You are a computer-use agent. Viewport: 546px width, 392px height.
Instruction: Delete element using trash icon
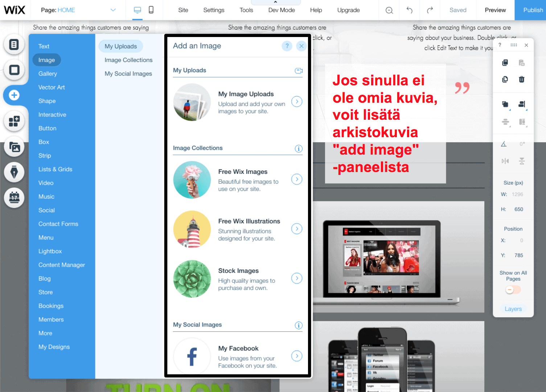pos(522,79)
